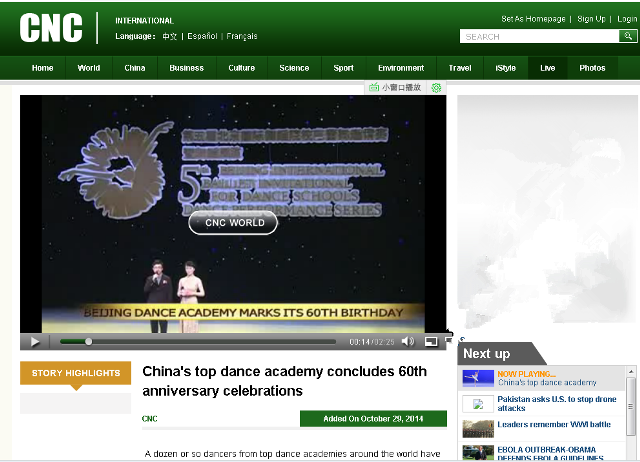Switch language to 中文

point(169,36)
